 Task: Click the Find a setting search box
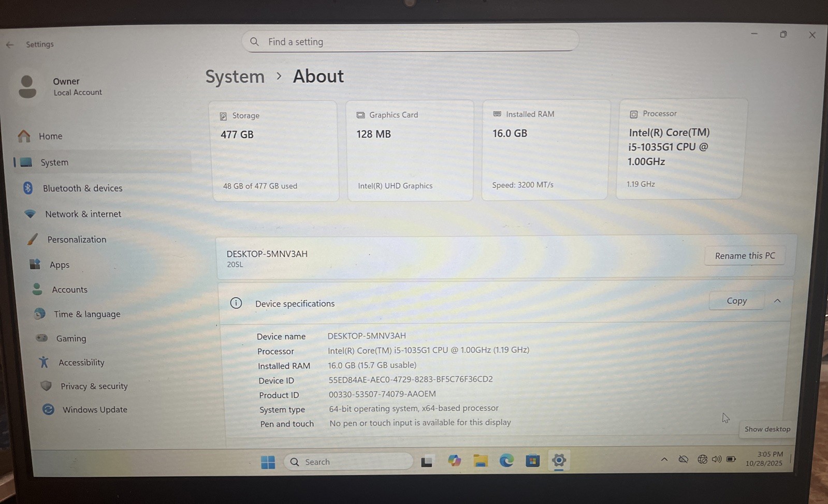410,41
